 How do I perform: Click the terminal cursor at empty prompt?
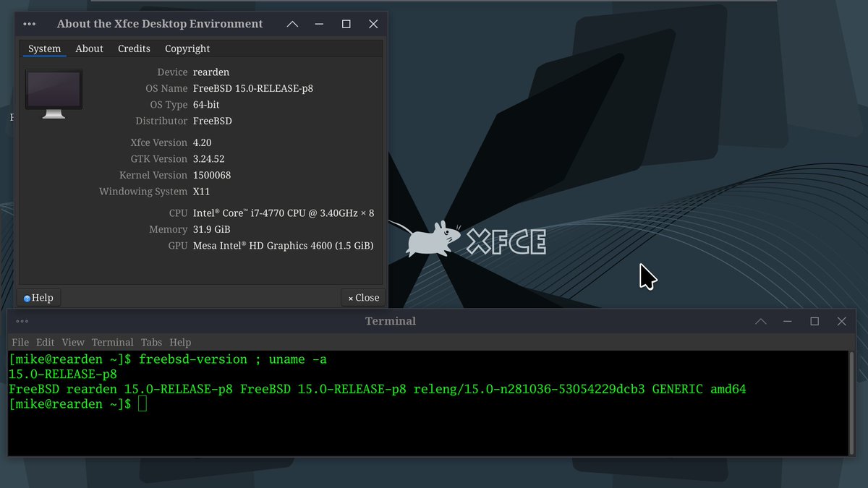pos(142,404)
